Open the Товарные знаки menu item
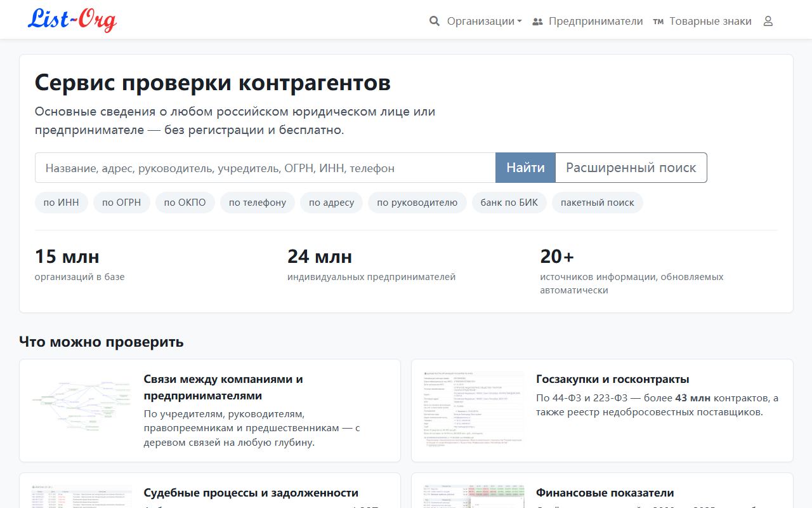The width and height of the screenshot is (812, 508). coord(710,22)
